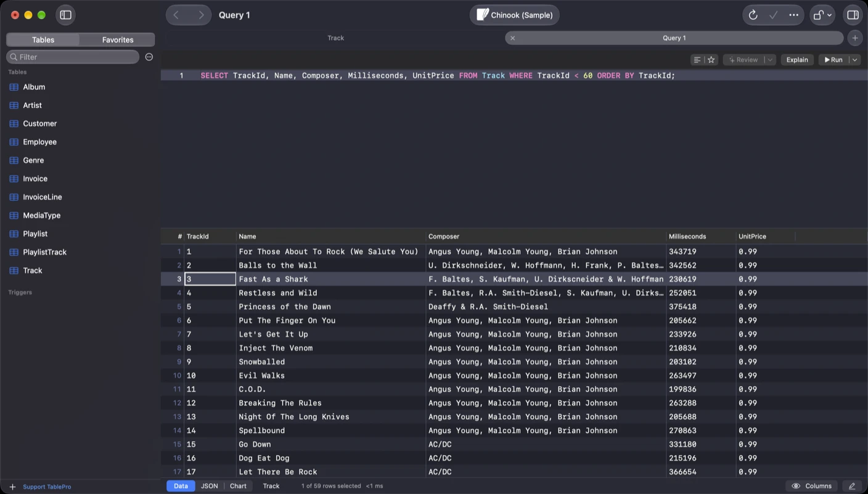Image resolution: width=868 pixels, height=494 pixels.
Task: Click the pencil edit icon in status bar
Action: [x=852, y=486]
